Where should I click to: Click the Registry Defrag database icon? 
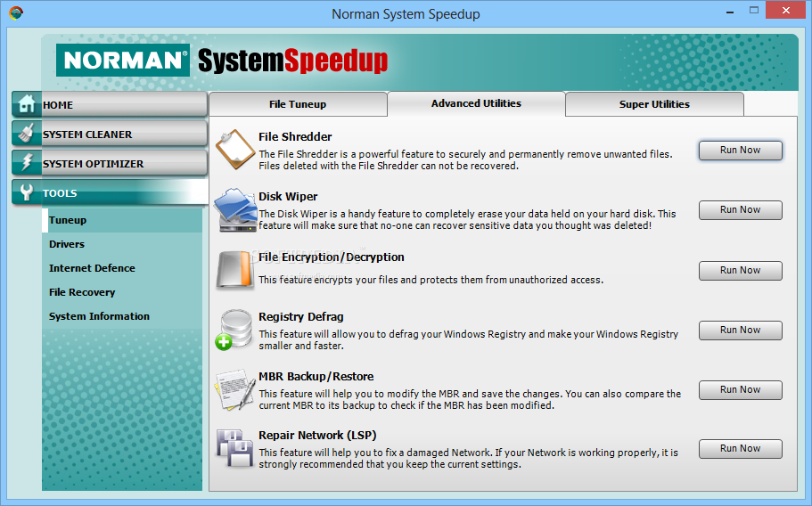pos(234,330)
